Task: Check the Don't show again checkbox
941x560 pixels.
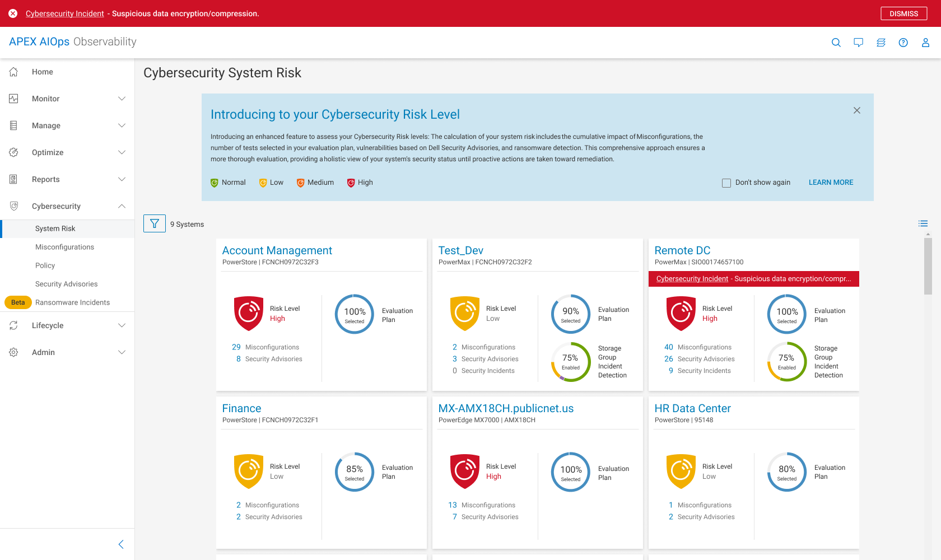Action: tap(726, 183)
